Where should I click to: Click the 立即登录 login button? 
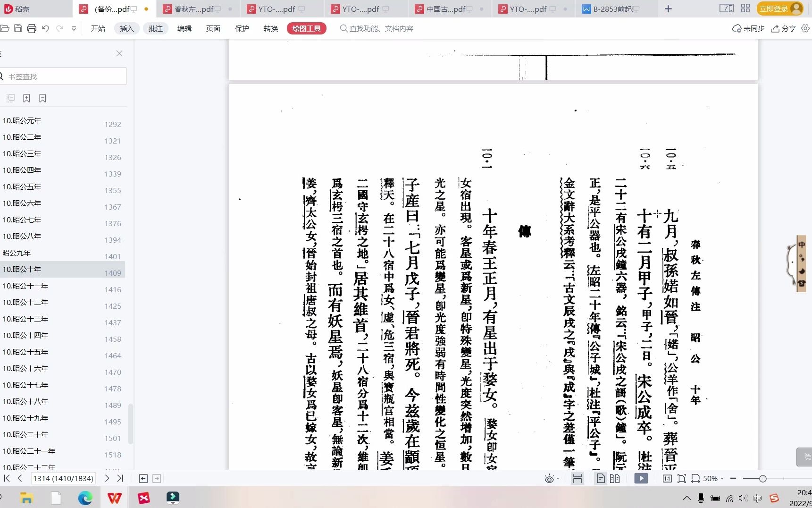779,8
